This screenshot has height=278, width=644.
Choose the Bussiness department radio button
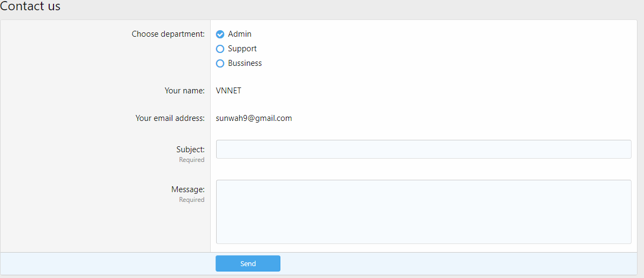tap(220, 64)
